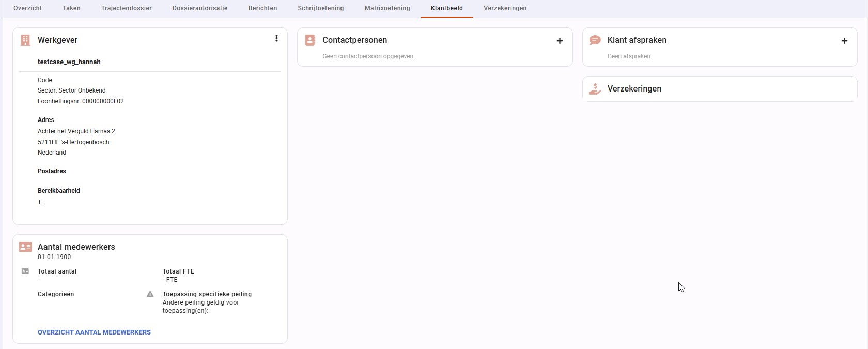Viewport: 868px width, 349px height.
Task: Click the Werkgever card title
Action: [58, 40]
